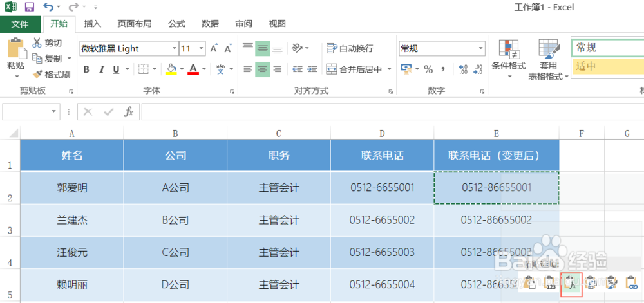Expand Merge & Center (合并后居中) dropdown arrow

[389, 69]
